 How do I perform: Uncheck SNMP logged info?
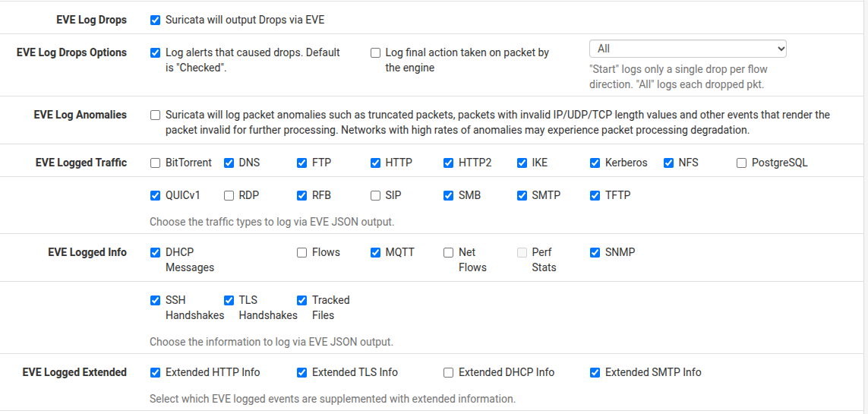tap(595, 252)
